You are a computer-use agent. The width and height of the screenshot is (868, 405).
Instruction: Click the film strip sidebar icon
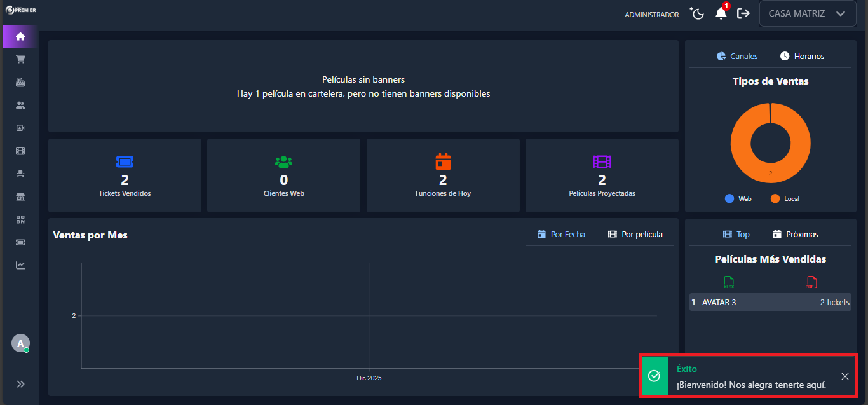coord(20,151)
